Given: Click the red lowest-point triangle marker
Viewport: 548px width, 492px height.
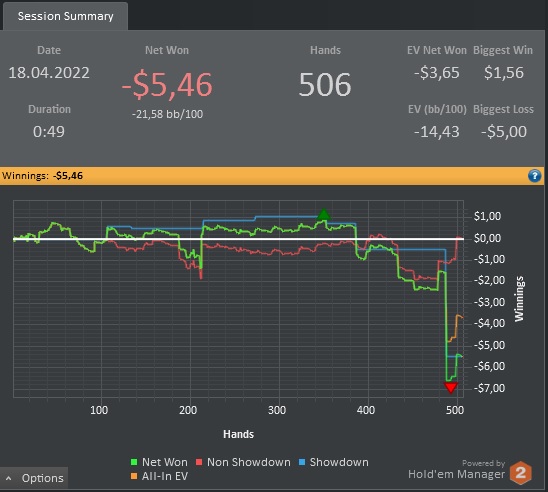Looking at the screenshot, I should tap(450, 388).
